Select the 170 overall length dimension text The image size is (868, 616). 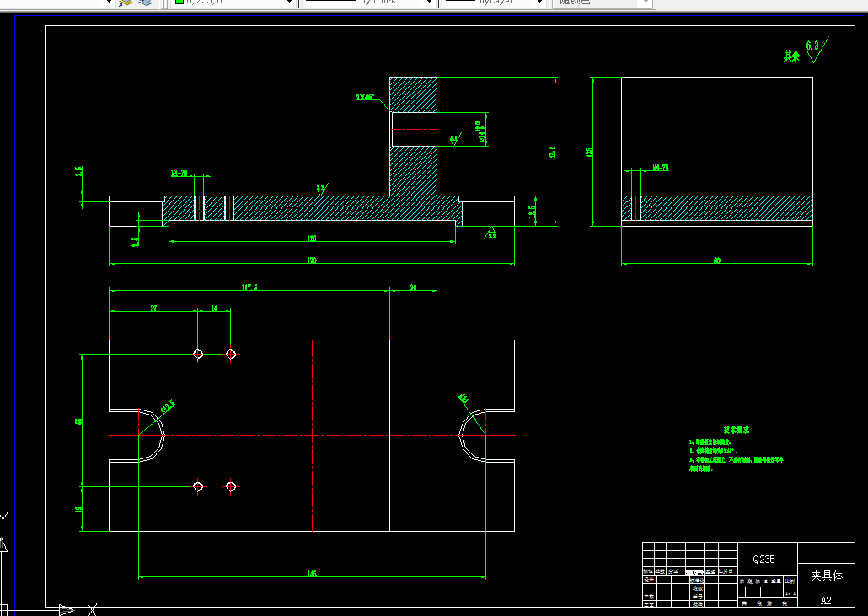[x=312, y=260]
